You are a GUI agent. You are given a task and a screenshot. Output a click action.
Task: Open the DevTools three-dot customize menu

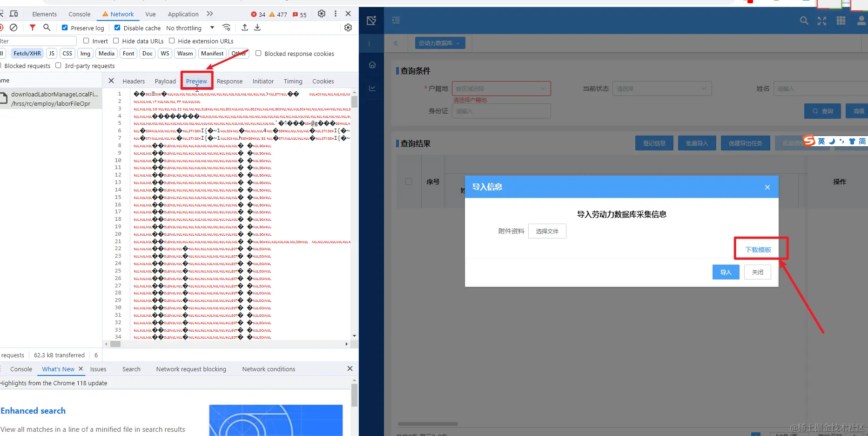point(336,14)
